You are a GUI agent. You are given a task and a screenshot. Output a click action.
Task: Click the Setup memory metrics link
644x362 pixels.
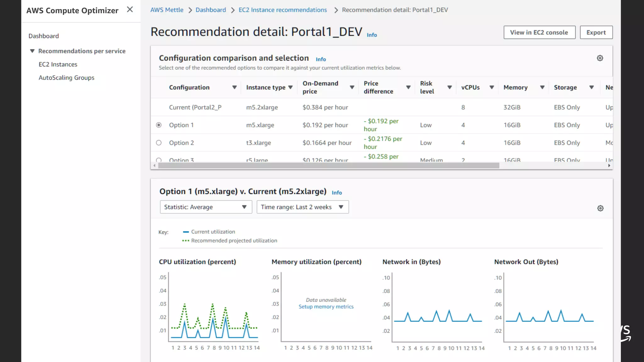pos(326,306)
